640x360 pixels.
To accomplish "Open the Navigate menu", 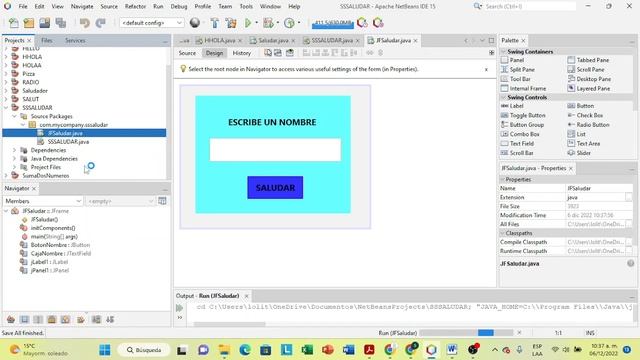I will coord(82,6).
